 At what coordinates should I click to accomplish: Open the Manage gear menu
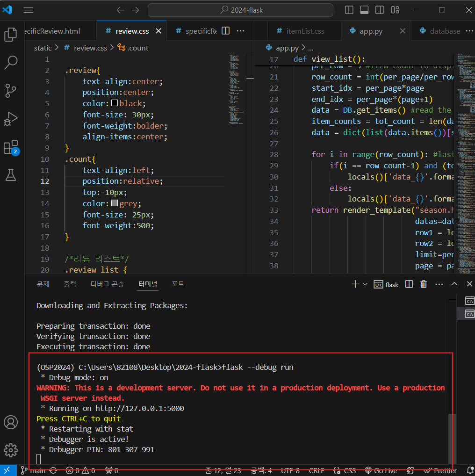11,450
